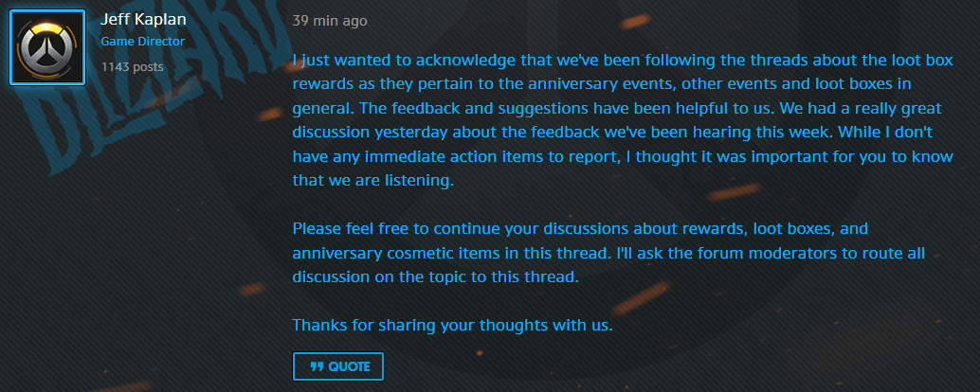The height and width of the screenshot is (392, 980).
Task: Click 'discussion on the topic to this thread.'
Action: 433,277
